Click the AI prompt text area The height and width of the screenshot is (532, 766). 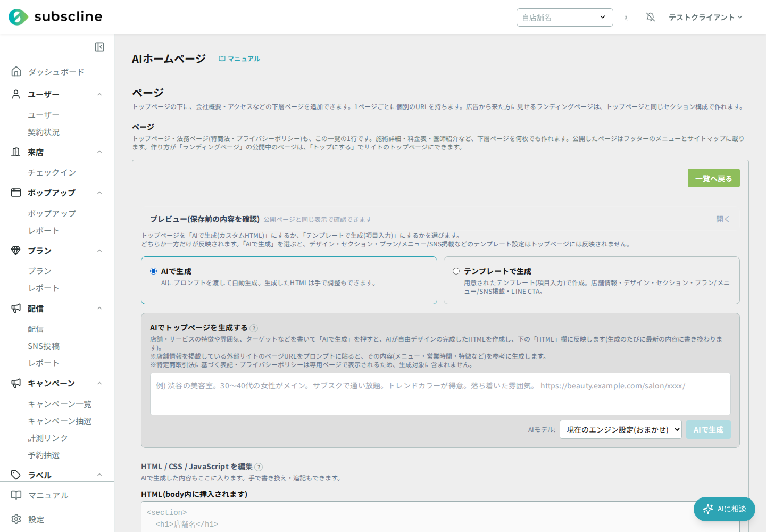tap(440, 394)
